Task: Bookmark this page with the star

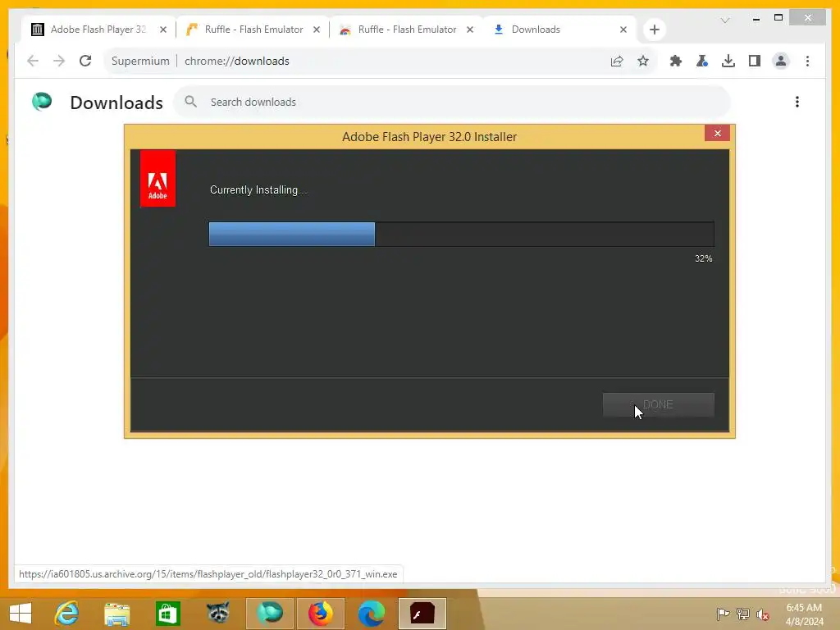Action: [x=643, y=61]
